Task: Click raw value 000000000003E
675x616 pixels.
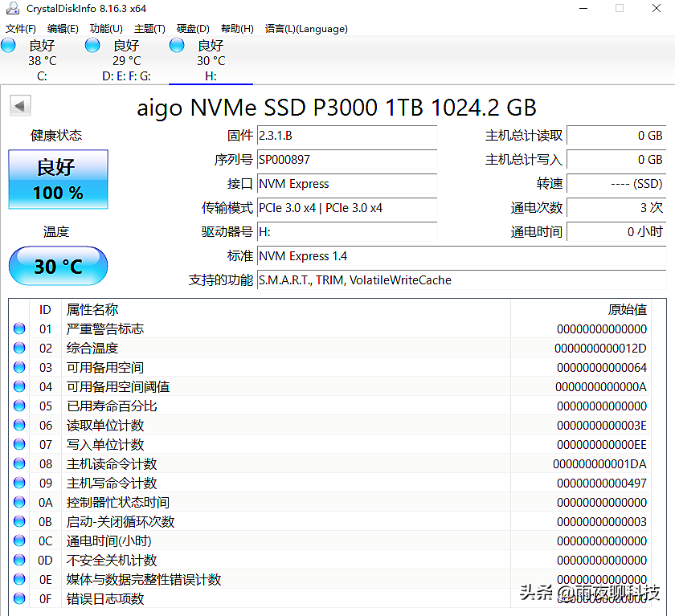Action: pyautogui.click(x=602, y=426)
